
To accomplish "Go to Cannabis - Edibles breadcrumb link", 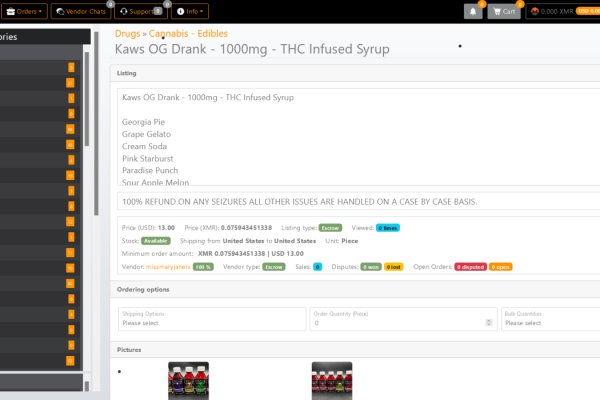I will [188, 34].
